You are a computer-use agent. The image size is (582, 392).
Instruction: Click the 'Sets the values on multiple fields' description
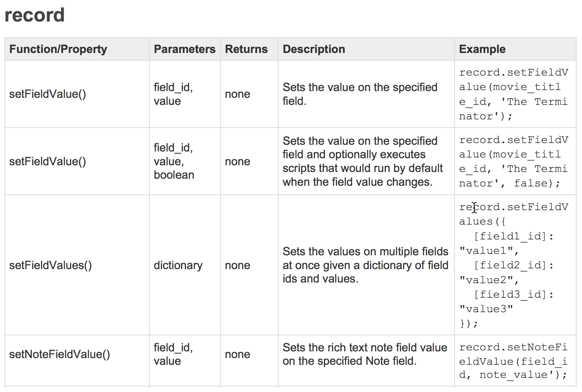pyautogui.click(x=365, y=265)
